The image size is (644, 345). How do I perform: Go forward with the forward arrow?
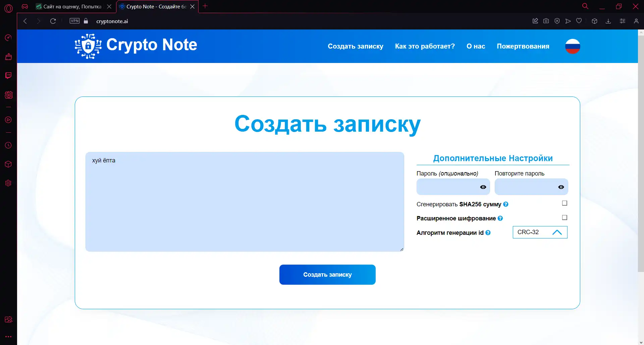[x=39, y=21]
